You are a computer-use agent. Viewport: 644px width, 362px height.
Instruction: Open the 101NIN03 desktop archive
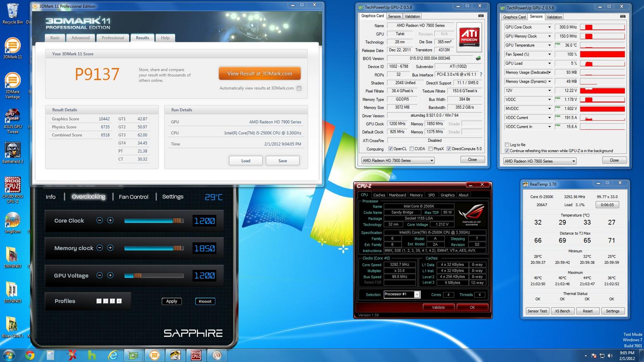pos(12,292)
